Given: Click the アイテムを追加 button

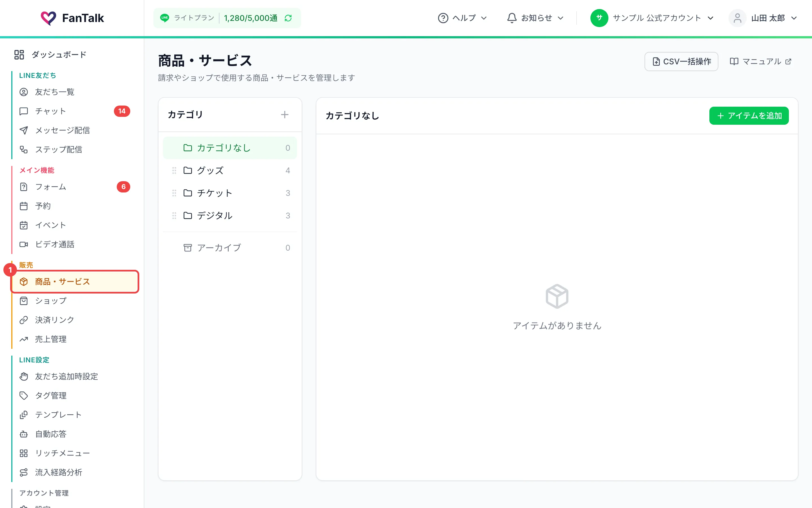Looking at the screenshot, I should click(x=749, y=116).
